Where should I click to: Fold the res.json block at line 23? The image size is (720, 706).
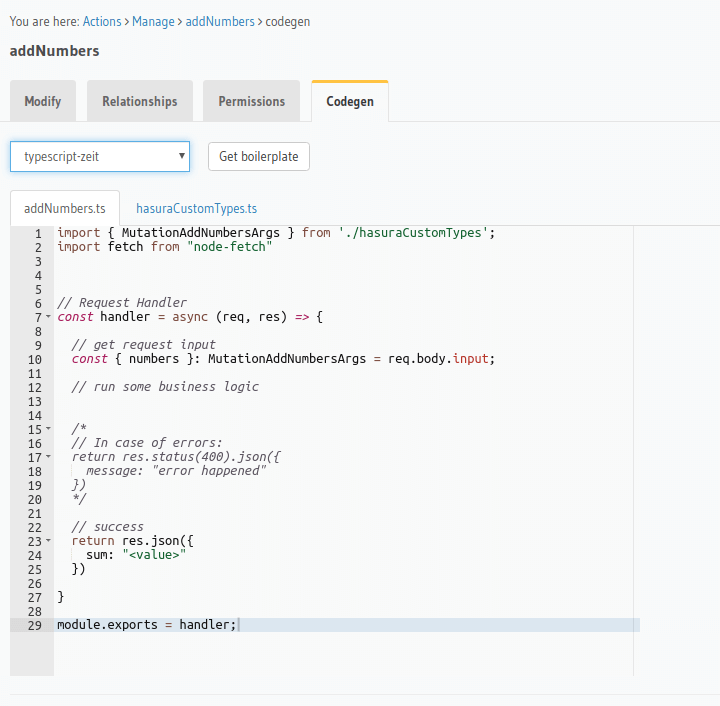pos(48,541)
